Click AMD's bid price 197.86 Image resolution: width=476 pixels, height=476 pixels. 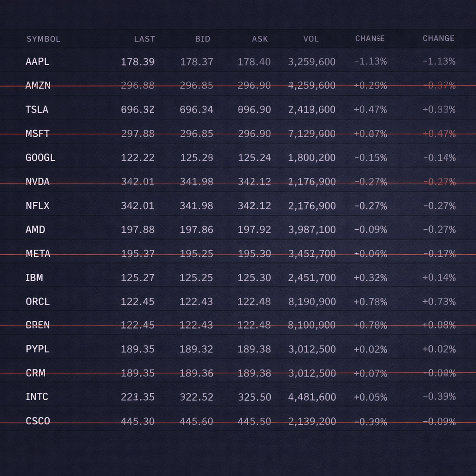point(196,230)
